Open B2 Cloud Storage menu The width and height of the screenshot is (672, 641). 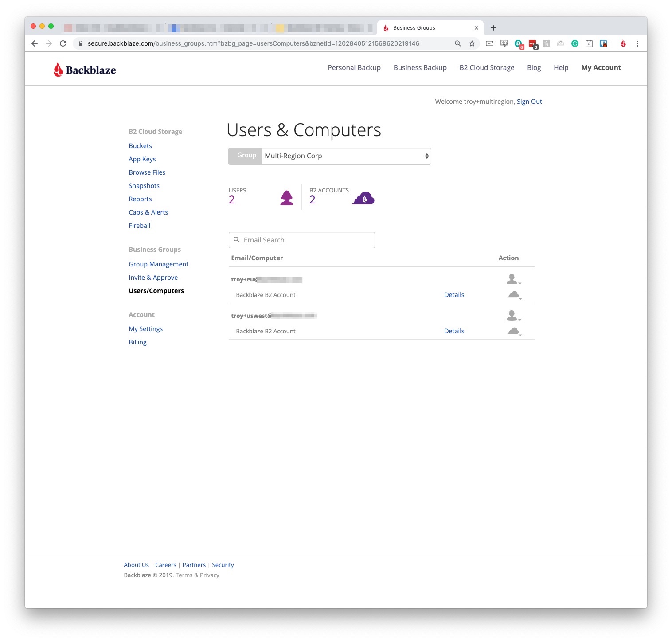(x=487, y=67)
